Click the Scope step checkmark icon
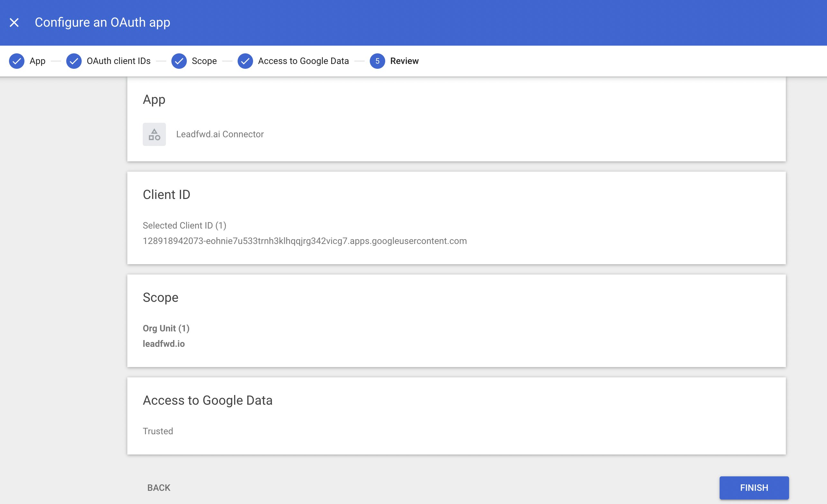 [179, 61]
